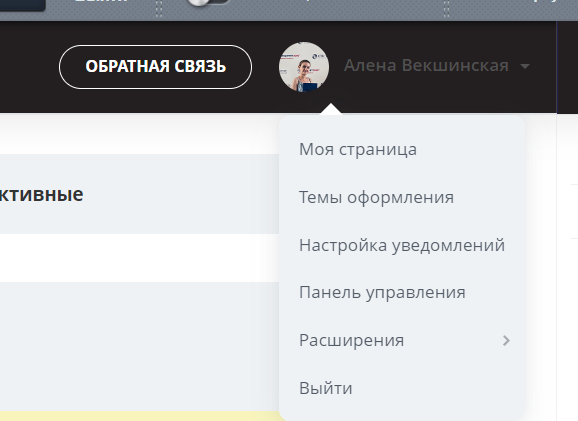Collapse the user menu dropdown arrow

pos(525,66)
